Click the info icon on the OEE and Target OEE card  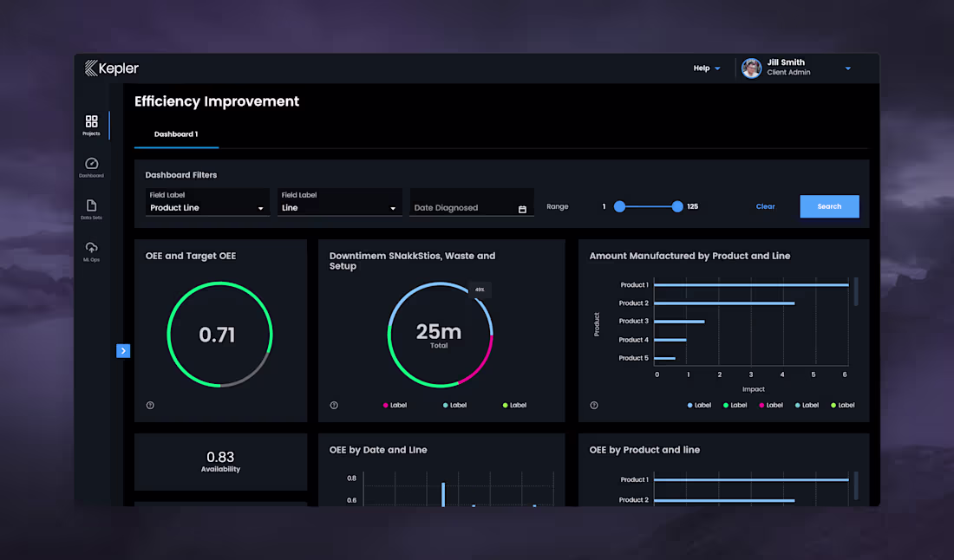tap(150, 405)
